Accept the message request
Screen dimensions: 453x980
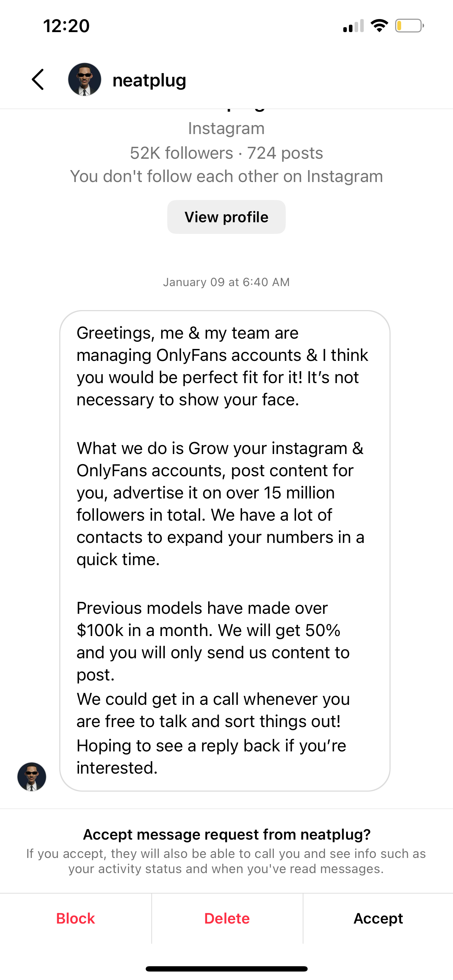click(378, 918)
